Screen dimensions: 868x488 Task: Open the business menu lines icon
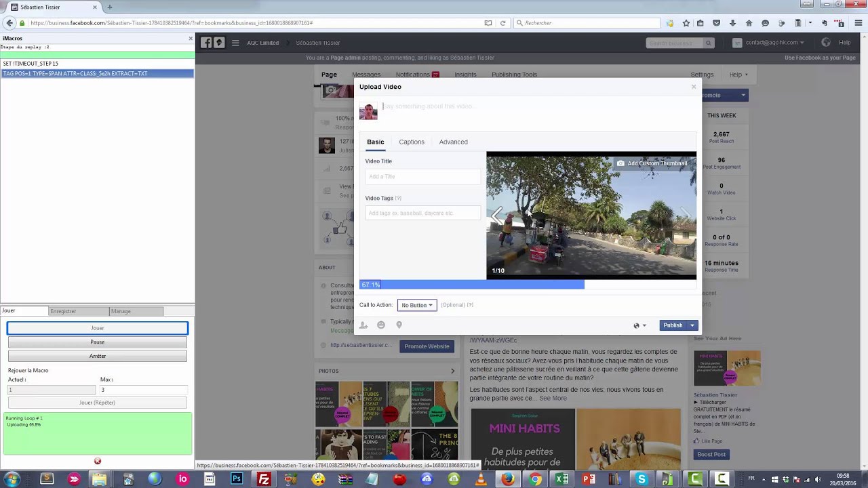pyautogui.click(x=235, y=43)
